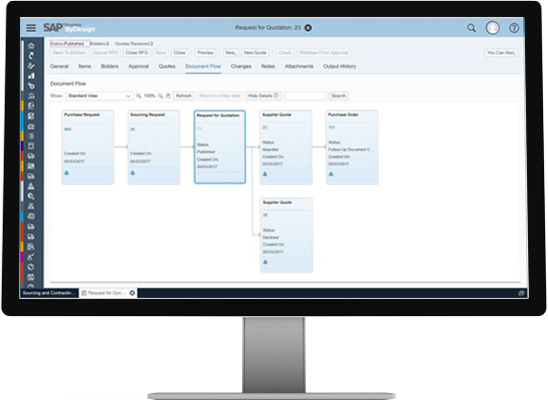
Task: Click the Check button
Action: [x=285, y=53]
